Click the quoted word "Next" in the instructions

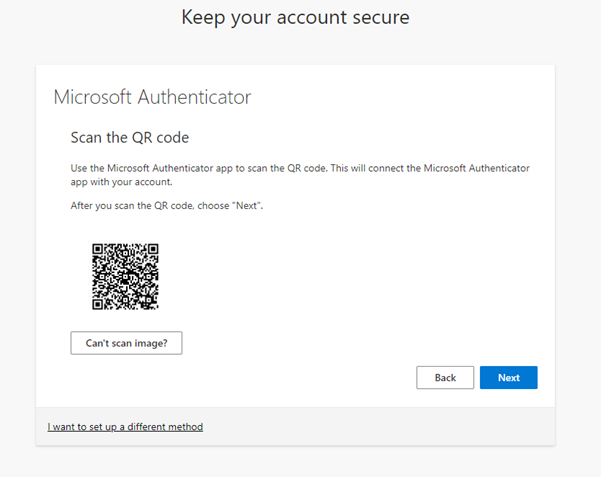pyautogui.click(x=247, y=206)
